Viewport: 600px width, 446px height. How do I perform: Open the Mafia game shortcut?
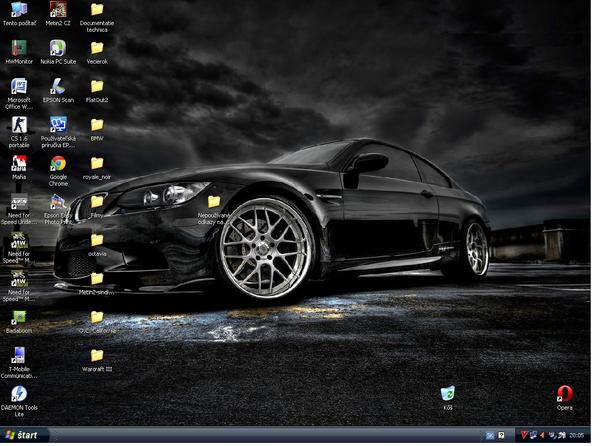18,164
